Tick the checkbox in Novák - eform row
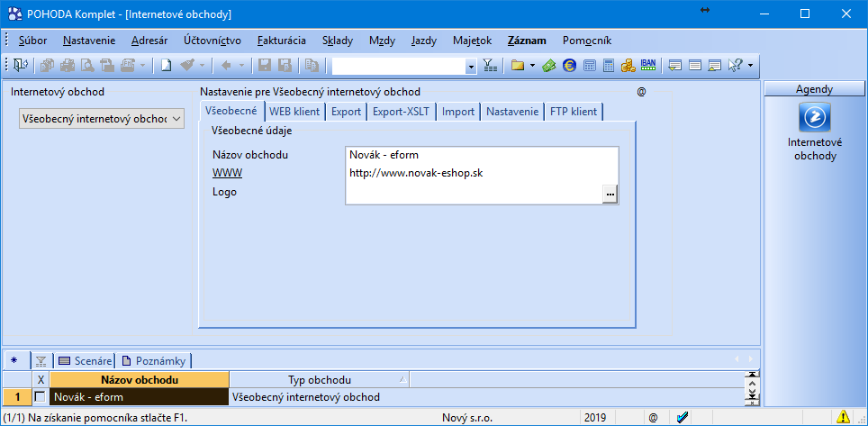The image size is (868, 426). 40,396
